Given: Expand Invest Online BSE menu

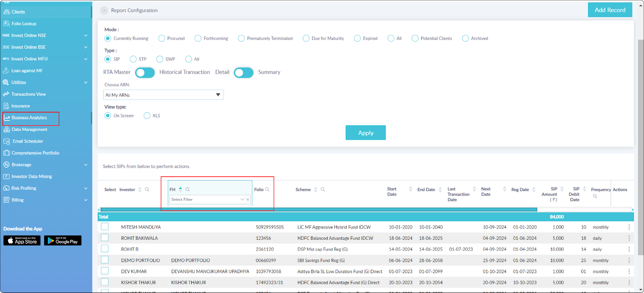Looking at the screenshot, I should click(x=86, y=47).
